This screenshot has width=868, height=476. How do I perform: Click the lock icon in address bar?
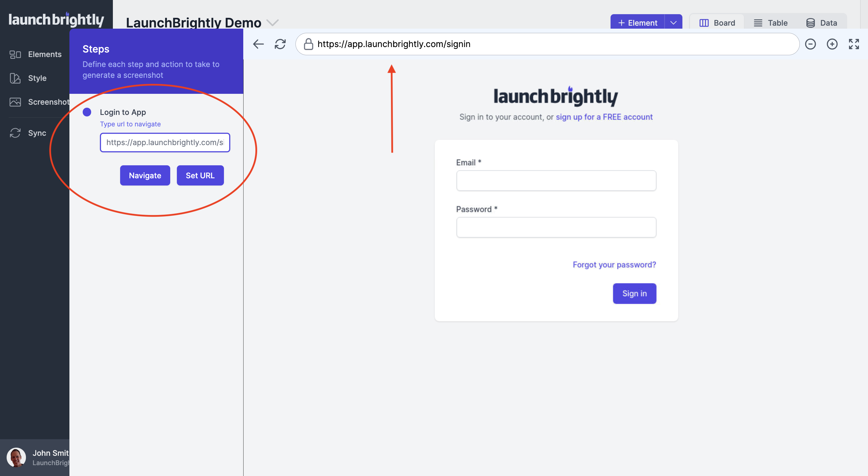pos(308,44)
